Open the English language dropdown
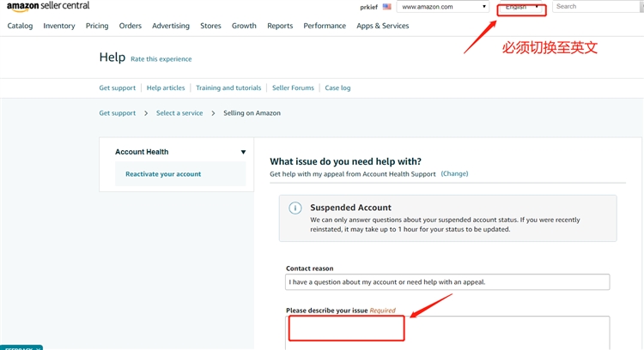The image size is (644, 350). pos(522,7)
